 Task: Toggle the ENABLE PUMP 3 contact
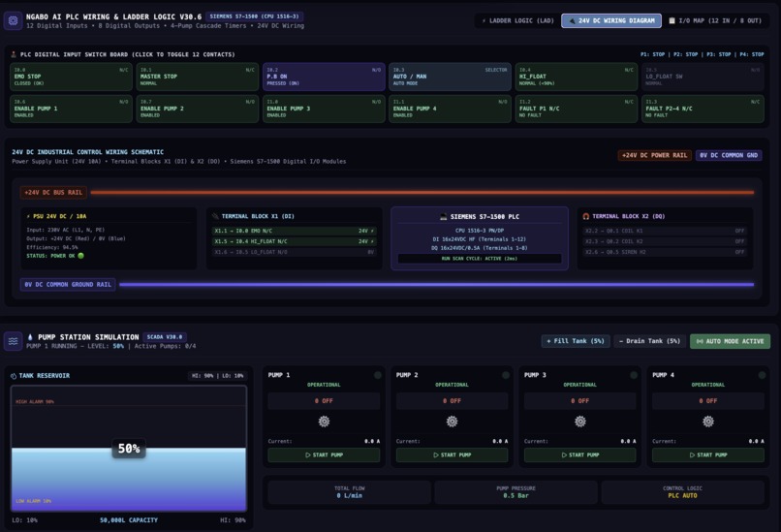click(x=324, y=109)
